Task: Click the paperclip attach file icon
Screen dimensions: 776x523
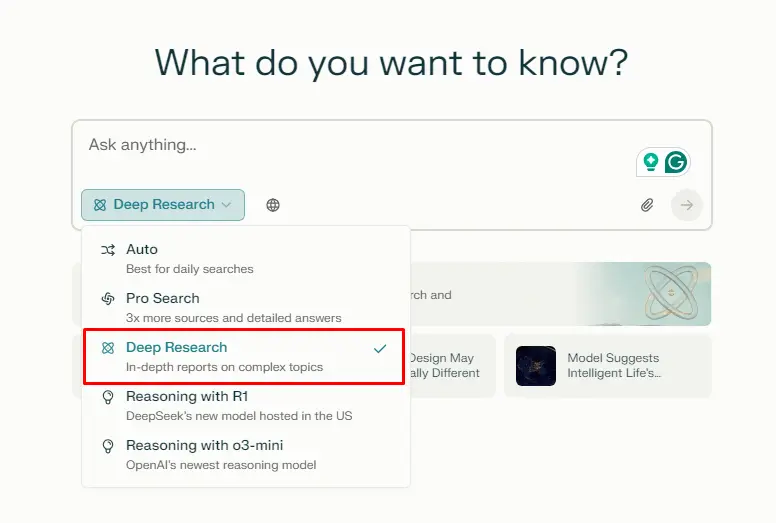Action: 647,205
